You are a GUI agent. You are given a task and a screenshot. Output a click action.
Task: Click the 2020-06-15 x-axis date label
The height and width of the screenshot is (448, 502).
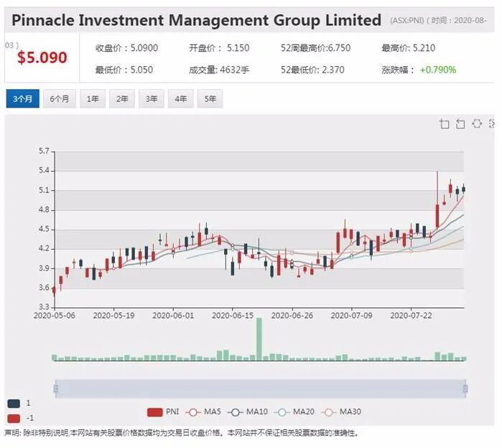233,315
